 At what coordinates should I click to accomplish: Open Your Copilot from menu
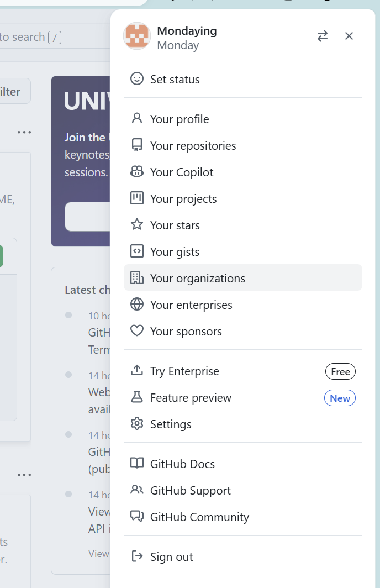click(x=182, y=172)
